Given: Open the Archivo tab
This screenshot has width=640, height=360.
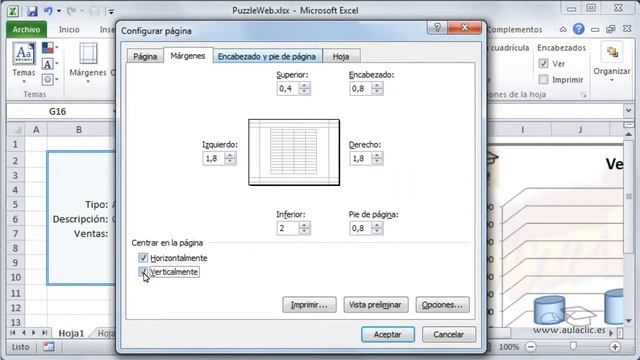Looking at the screenshot, I should click(x=27, y=29).
